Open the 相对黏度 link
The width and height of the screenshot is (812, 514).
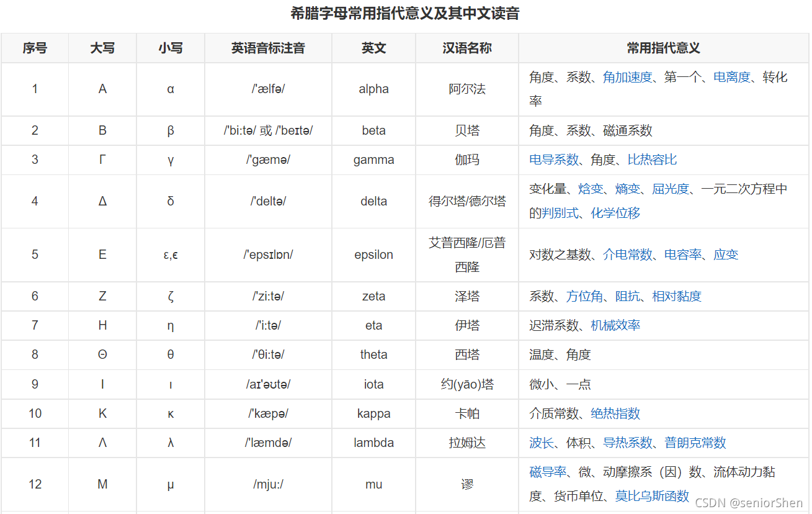coord(677,296)
